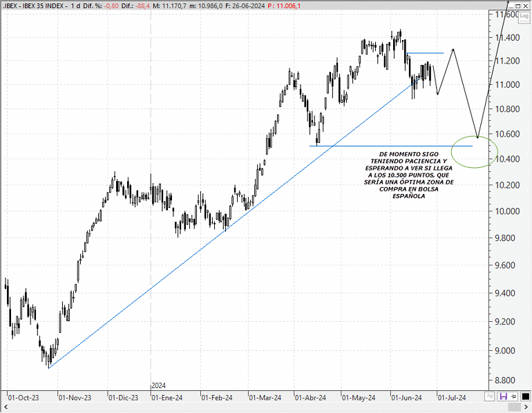Click the horizontal scrollbar left arrow
Screen dimensions: 532x413
6,407
